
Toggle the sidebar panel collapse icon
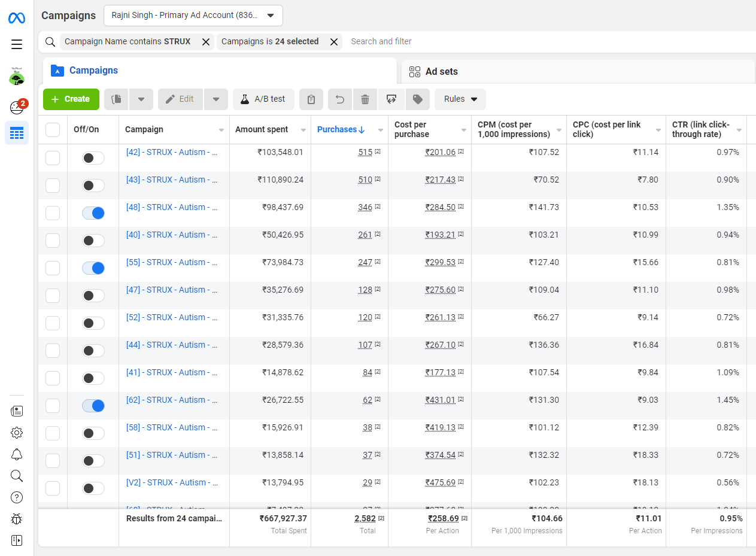(17, 540)
